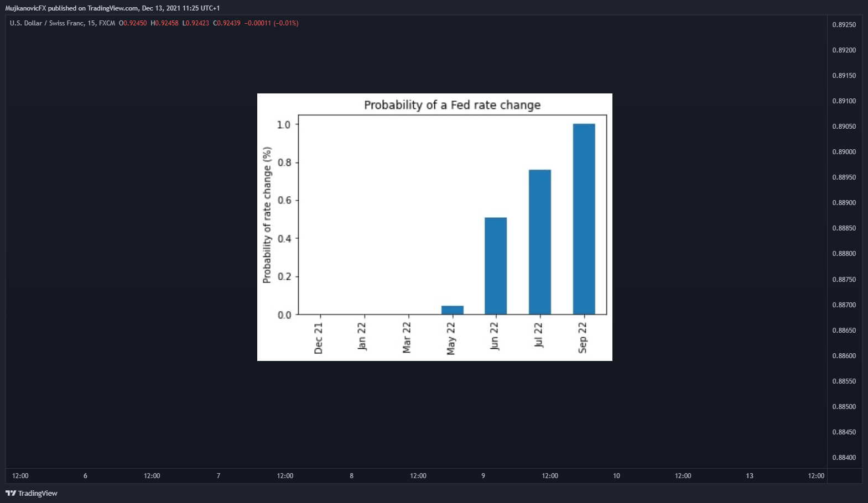Image resolution: width=868 pixels, height=503 pixels.
Task: Click price axis label 0.88600
Action: click(844, 356)
